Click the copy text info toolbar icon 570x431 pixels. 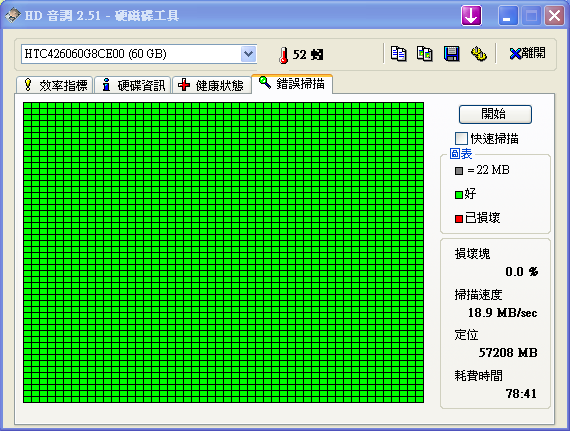[x=398, y=54]
